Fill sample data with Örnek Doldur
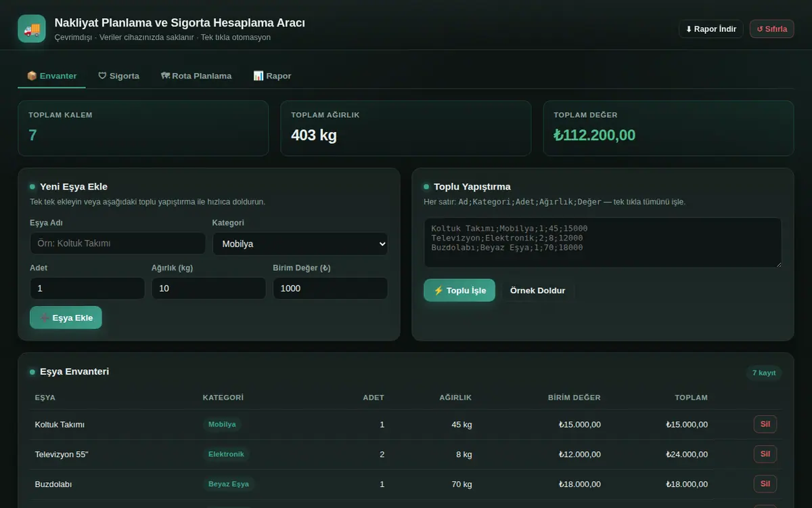This screenshot has height=508, width=812. [x=537, y=291]
